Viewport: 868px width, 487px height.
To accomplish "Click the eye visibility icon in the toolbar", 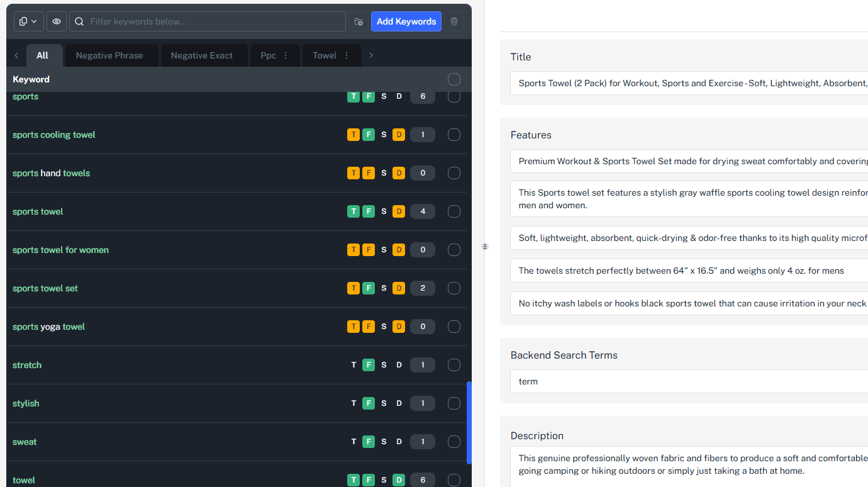I will [x=56, y=21].
